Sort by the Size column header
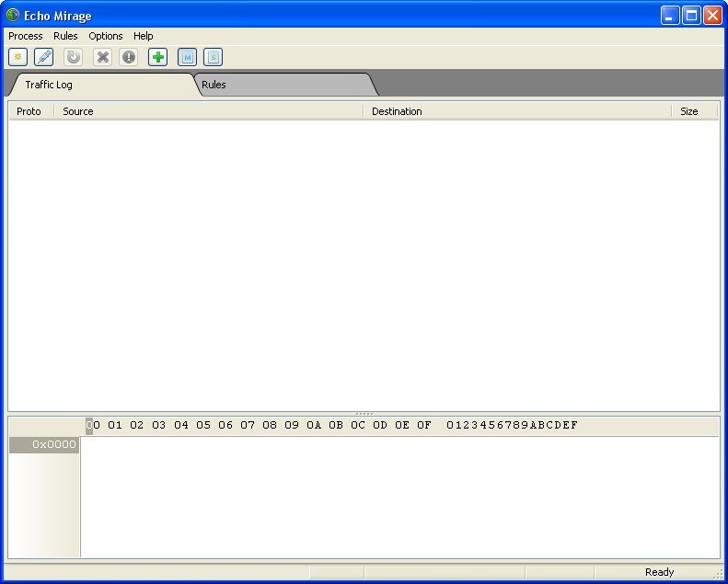Image resolution: width=728 pixels, height=584 pixels. click(x=695, y=111)
